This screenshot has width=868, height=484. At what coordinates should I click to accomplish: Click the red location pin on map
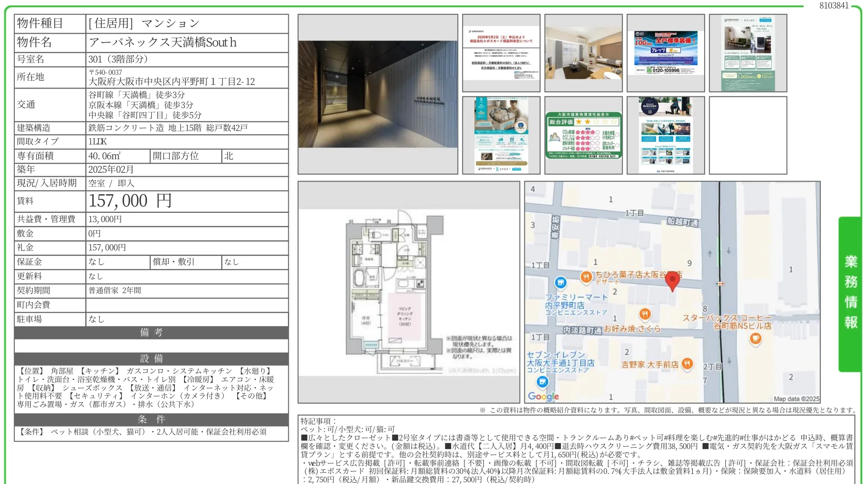[x=672, y=281]
